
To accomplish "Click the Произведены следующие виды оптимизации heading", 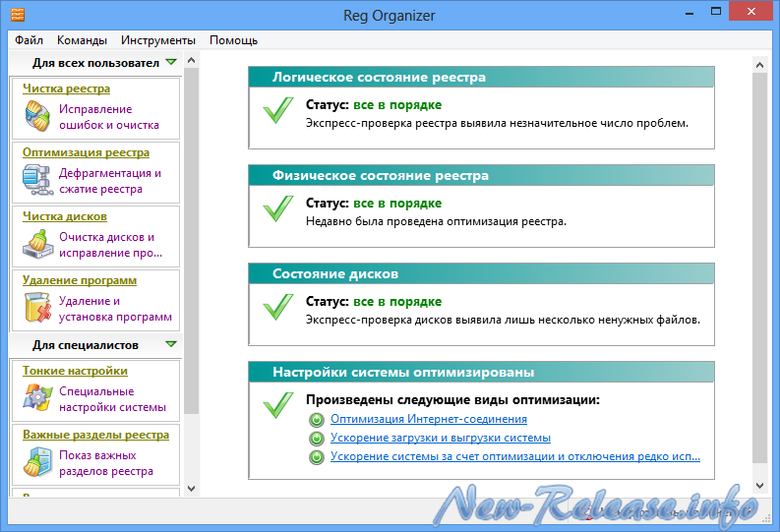I will click(452, 400).
